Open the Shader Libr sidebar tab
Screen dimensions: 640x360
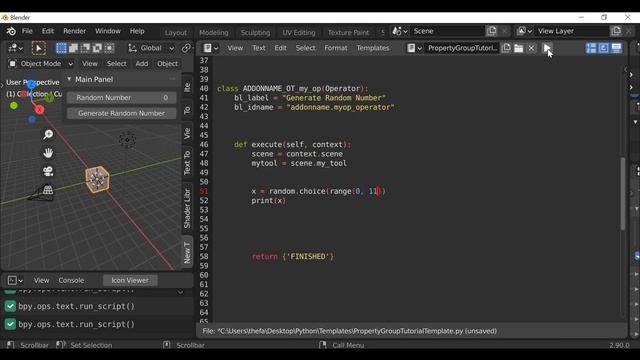[187, 208]
